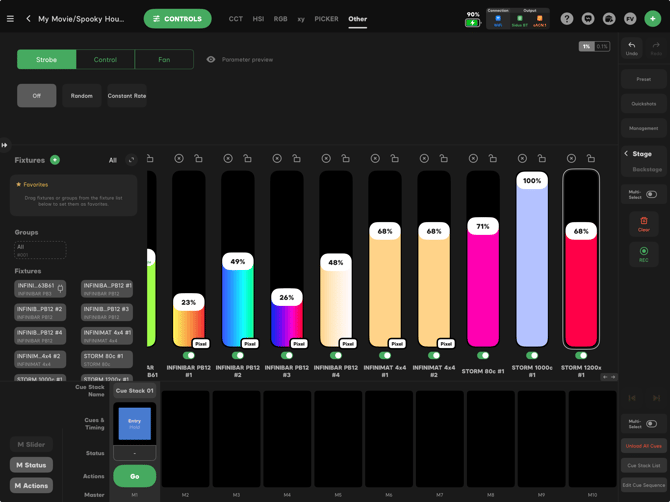This screenshot has width=670, height=502.
Task: Click the sACN output icon
Action: [539, 21]
